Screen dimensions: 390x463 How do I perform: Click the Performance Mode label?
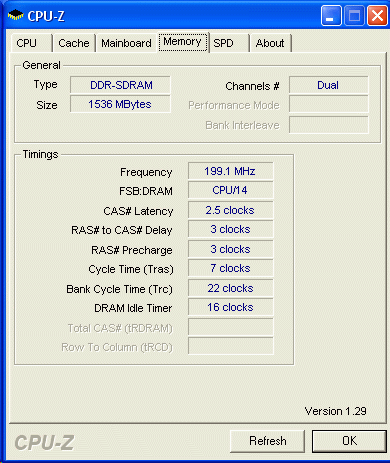coord(234,105)
